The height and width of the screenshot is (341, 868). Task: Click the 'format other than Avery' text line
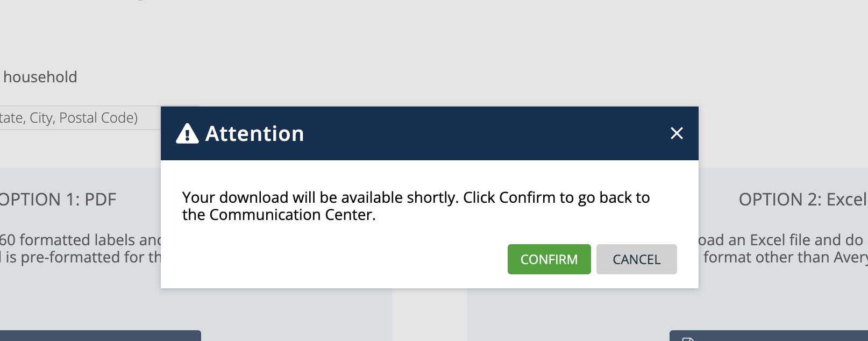coord(785,257)
